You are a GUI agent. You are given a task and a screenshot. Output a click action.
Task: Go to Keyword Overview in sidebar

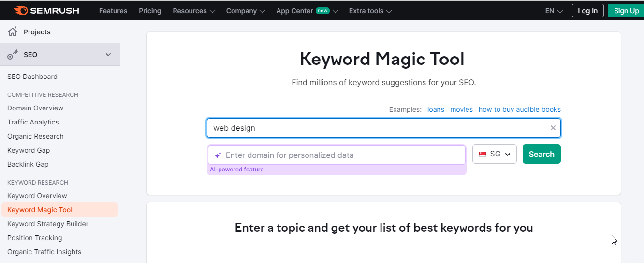tap(37, 196)
